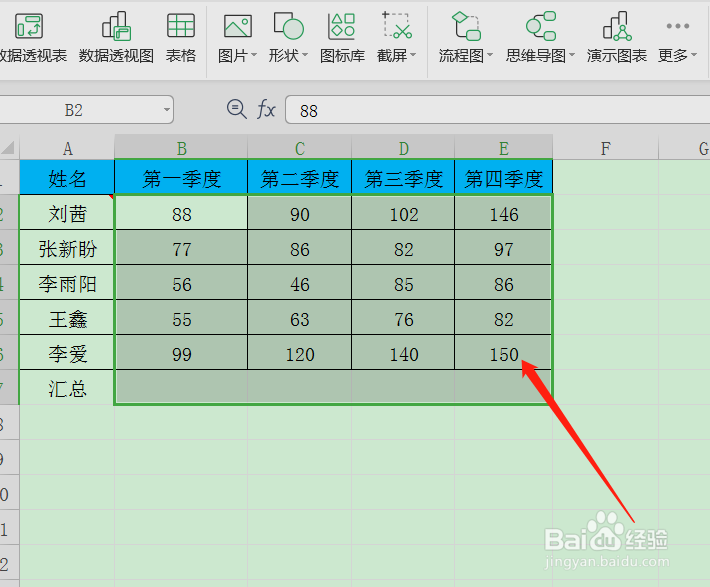Screen dimensions: 710x587
Task: Insert a pivot chart (数据透视图)
Action: point(116,38)
